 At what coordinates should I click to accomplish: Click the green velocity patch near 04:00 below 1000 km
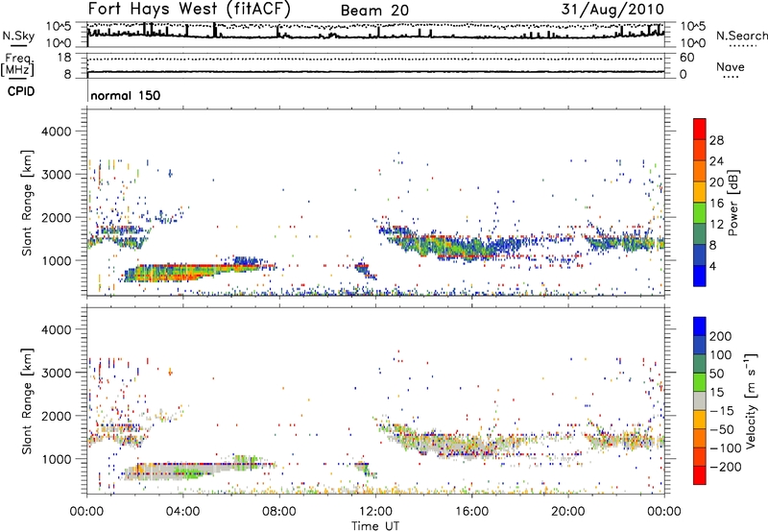187,472
